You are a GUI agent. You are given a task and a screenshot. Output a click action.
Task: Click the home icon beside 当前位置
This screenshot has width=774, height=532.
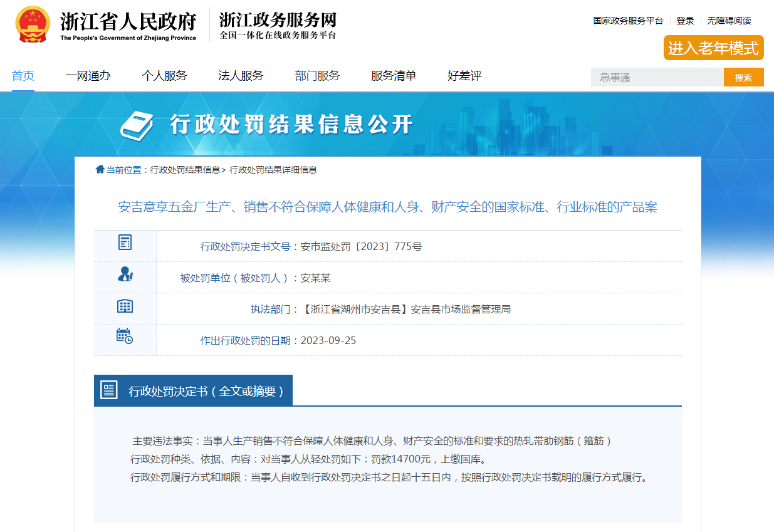pos(100,169)
